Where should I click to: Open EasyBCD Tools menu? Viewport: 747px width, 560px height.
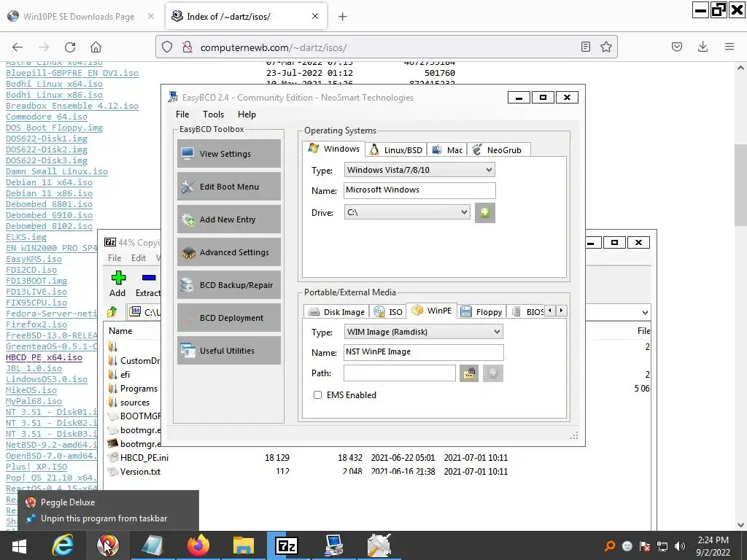[213, 114]
